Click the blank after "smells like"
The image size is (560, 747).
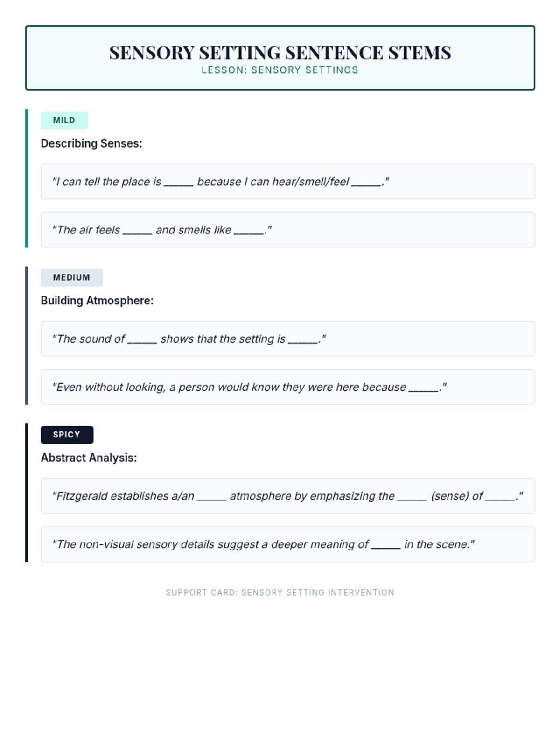249,231
